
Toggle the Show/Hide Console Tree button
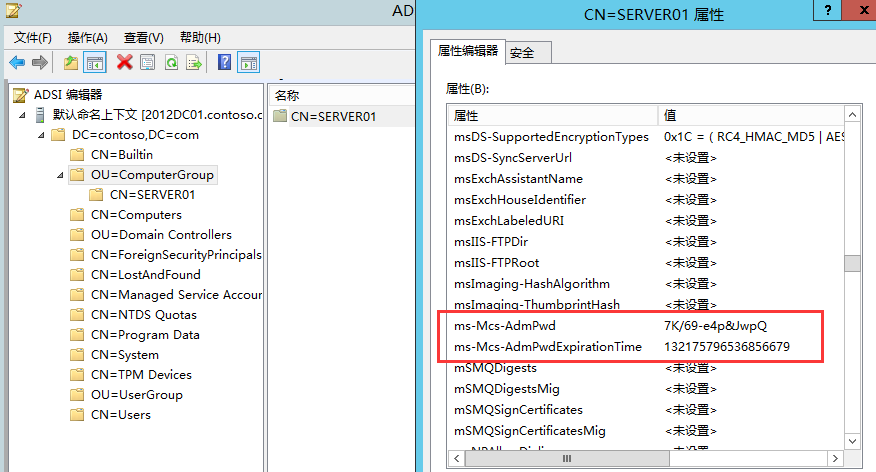tap(94, 63)
